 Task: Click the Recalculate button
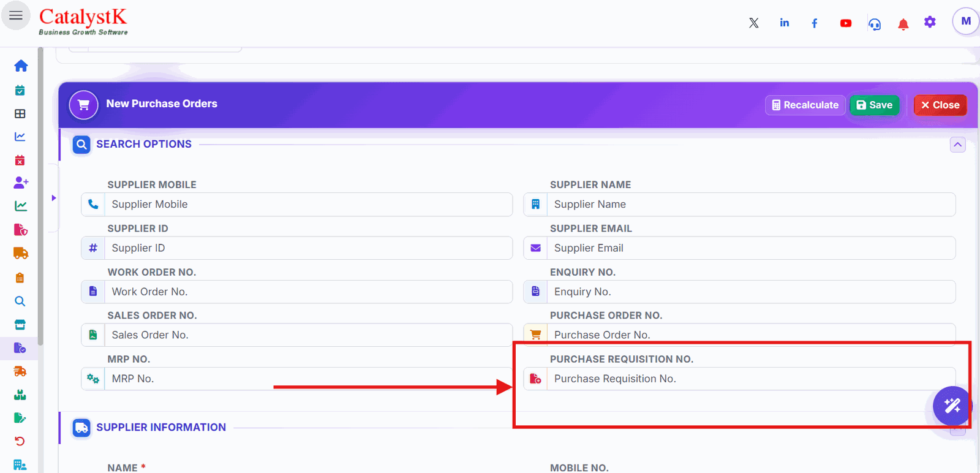805,105
